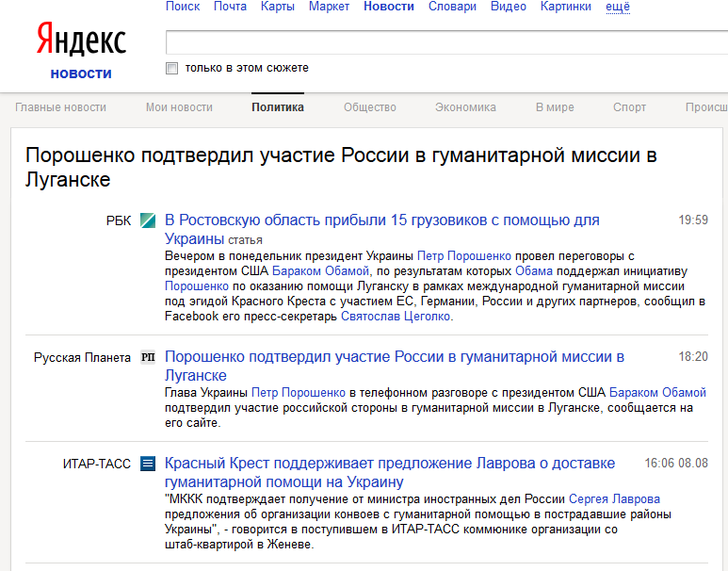Click the Карты link in top menu
728x571 pixels.
click(277, 7)
